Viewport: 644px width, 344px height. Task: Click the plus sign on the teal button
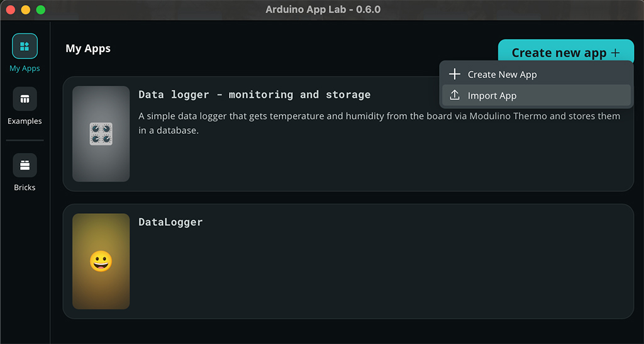pyautogui.click(x=615, y=53)
